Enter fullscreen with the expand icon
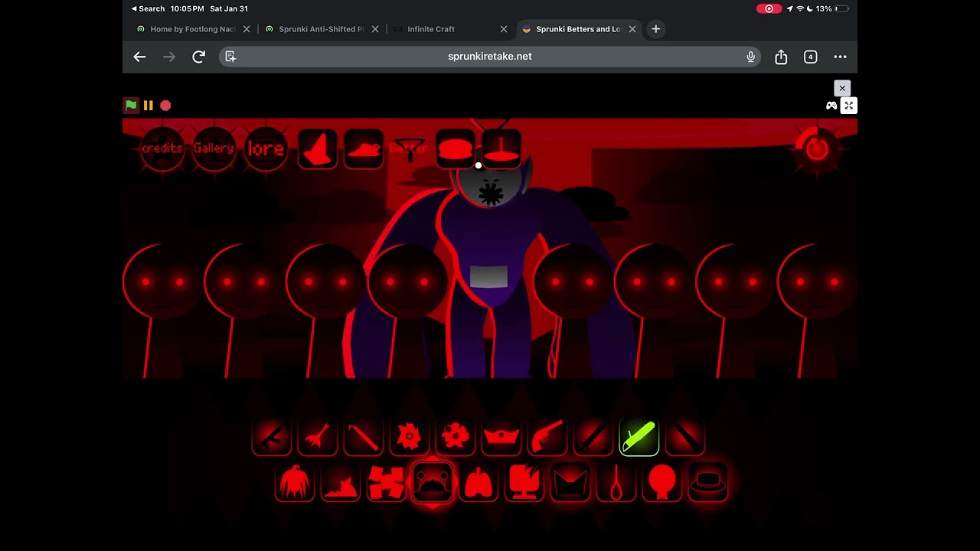Screen dimensions: 980x551 point(849,106)
